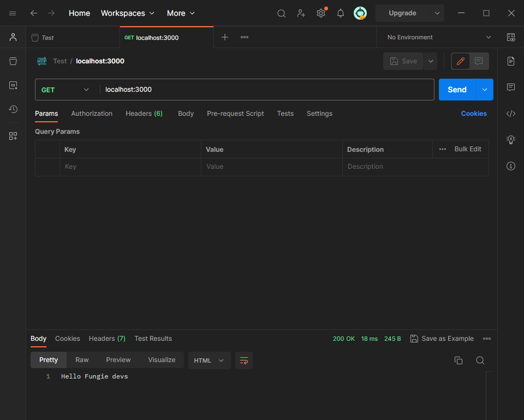
Task: Open the user avatar menu
Action: 360,13
